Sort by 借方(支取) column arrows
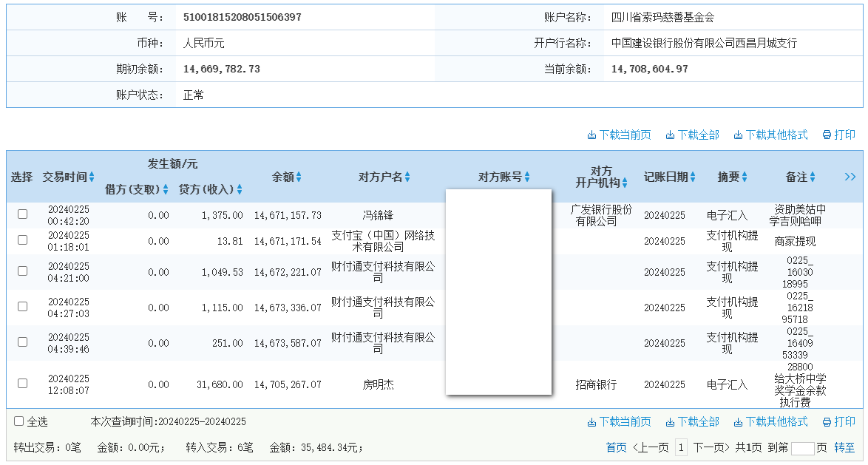Screen dimensions: 868x465 165,190
